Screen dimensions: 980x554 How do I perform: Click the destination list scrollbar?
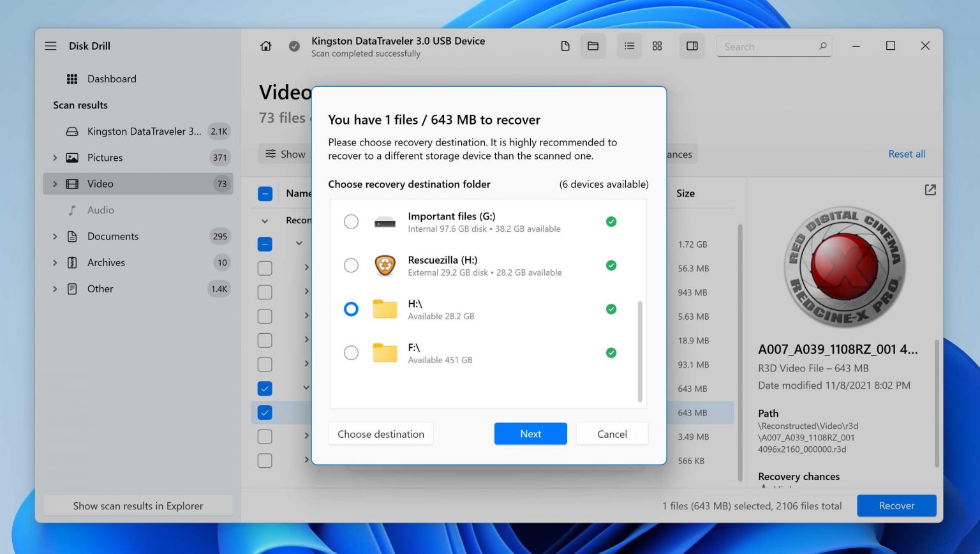(640, 351)
